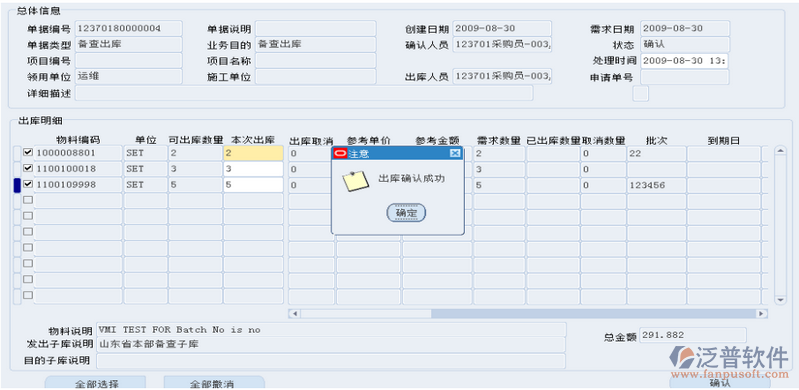
Task: Select the blue row indicator for row three
Action: click(17, 185)
